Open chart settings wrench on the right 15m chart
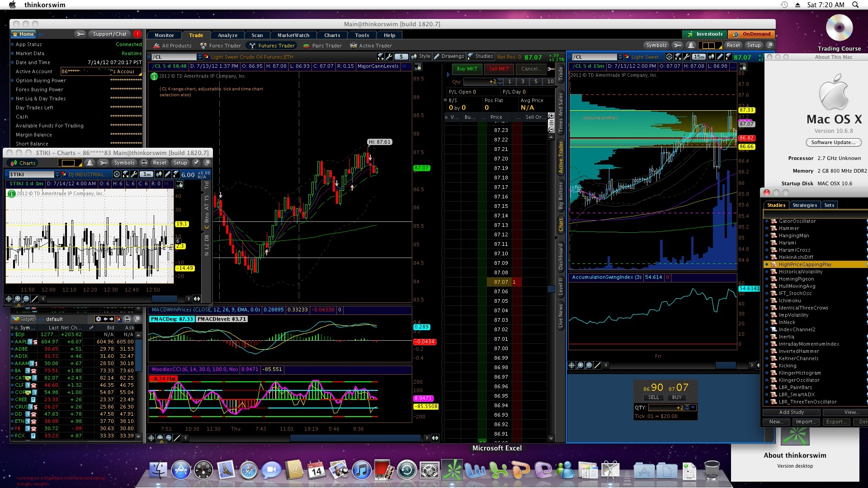 [687, 57]
